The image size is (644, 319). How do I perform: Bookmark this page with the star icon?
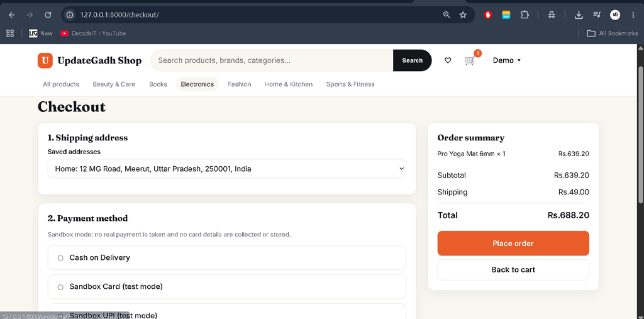coord(463,15)
